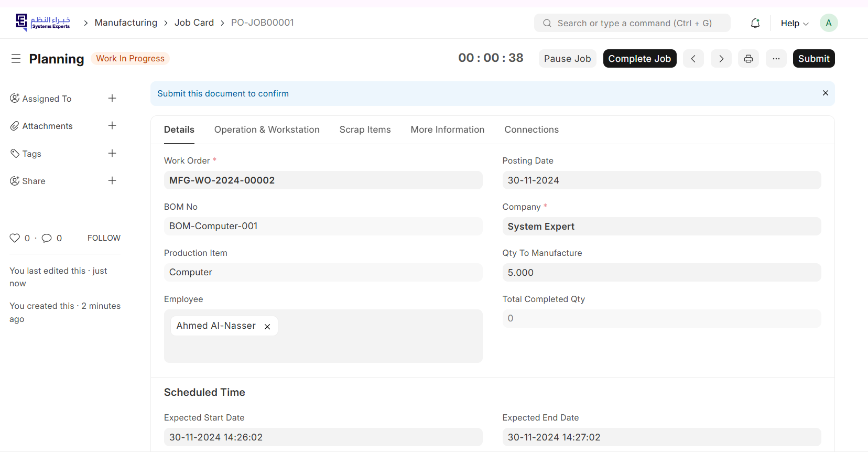Switch to Operation & Workstation tab
This screenshot has height=452, width=868.
[x=267, y=130]
